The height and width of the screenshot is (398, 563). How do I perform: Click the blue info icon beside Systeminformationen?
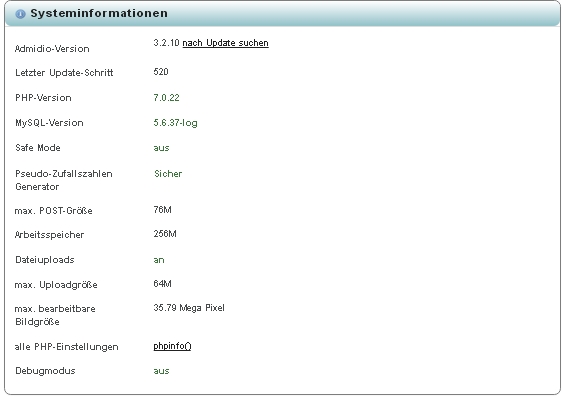[x=20, y=14]
